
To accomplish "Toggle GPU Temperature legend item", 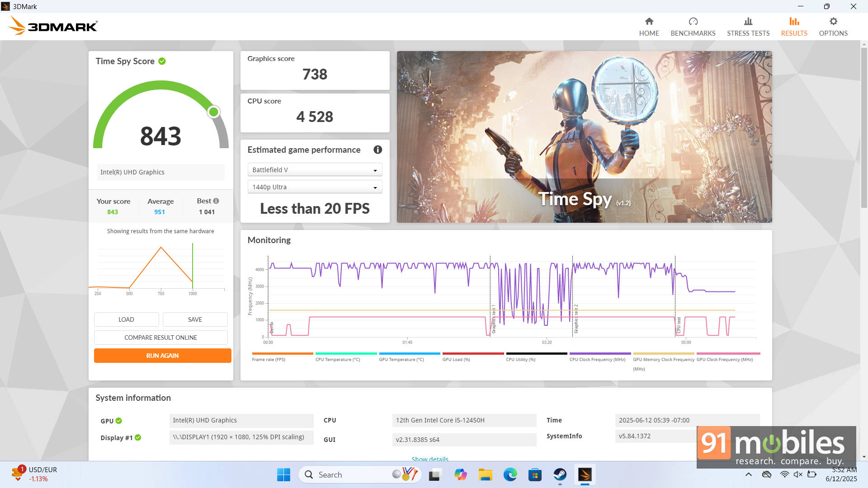I will point(409,357).
